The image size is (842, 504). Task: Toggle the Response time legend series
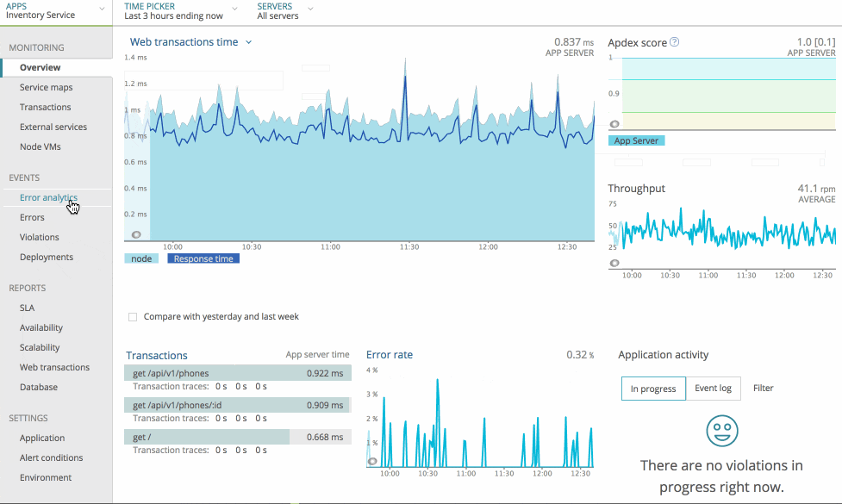pyautogui.click(x=203, y=258)
